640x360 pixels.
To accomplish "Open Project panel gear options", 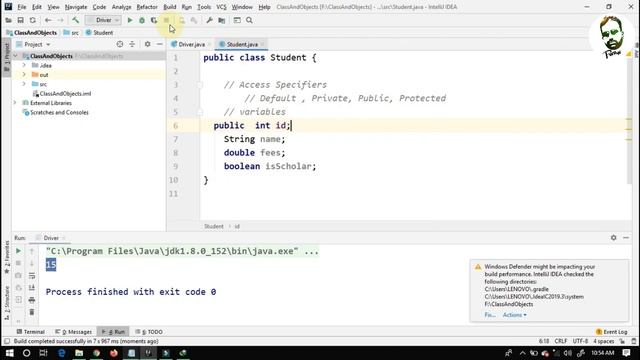I will [147, 44].
